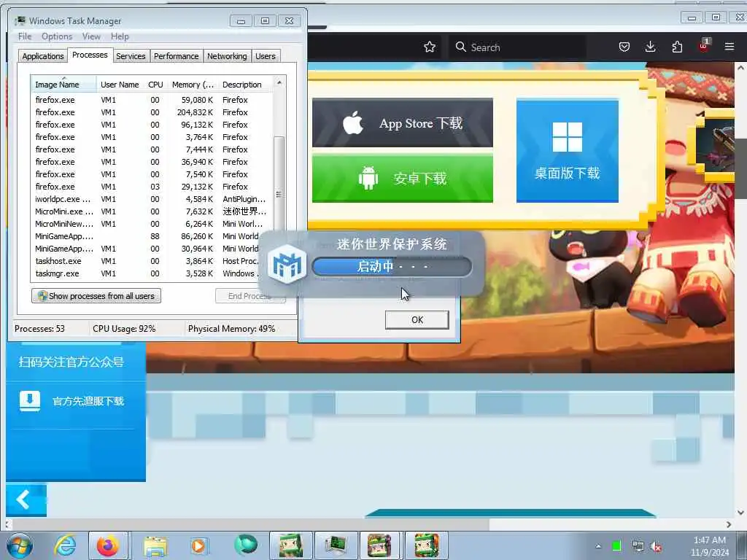Click the Firefox Search field
The width and height of the screenshot is (747, 560).
point(517,47)
